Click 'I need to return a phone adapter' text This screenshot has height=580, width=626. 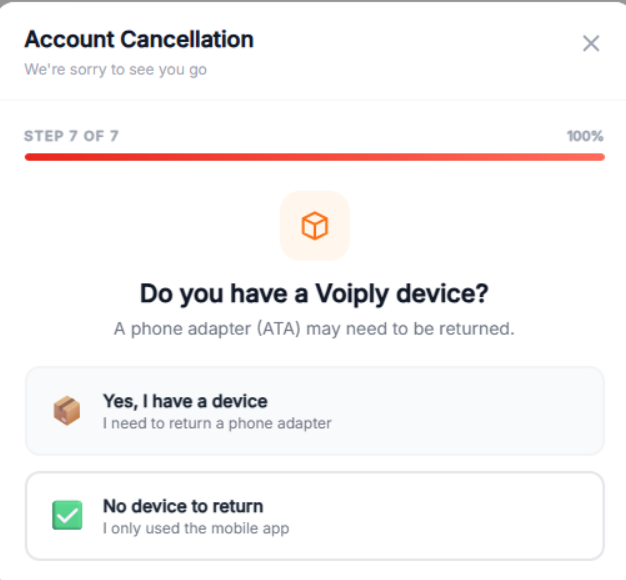tap(217, 423)
